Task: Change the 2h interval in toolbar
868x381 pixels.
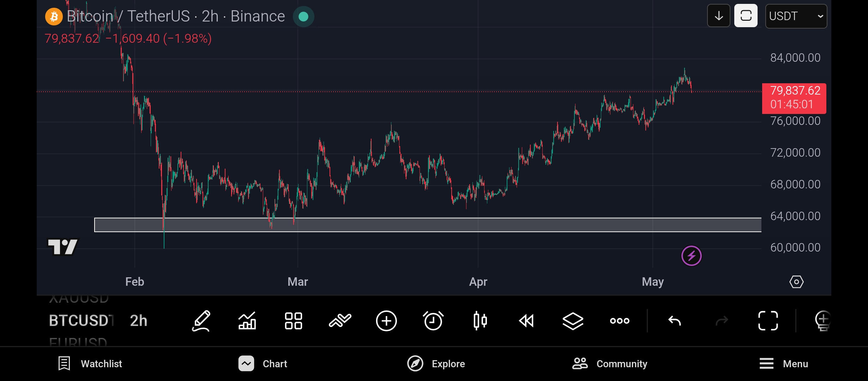Action: pyautogui.click(x=139, y=321)
